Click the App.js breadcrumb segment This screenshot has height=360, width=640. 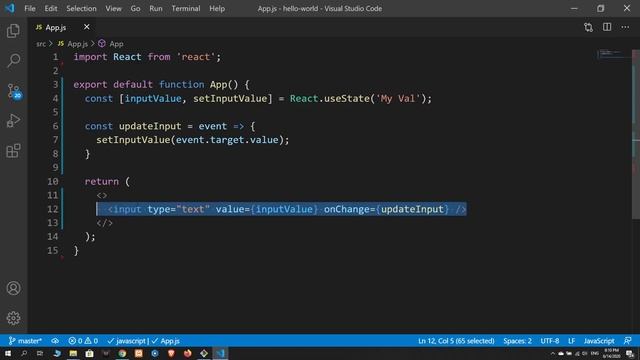(73, 44)
